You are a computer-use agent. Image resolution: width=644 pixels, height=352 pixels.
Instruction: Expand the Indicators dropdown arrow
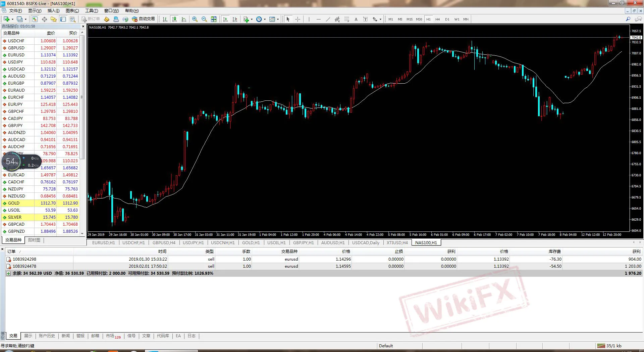(x=252, y=19)
